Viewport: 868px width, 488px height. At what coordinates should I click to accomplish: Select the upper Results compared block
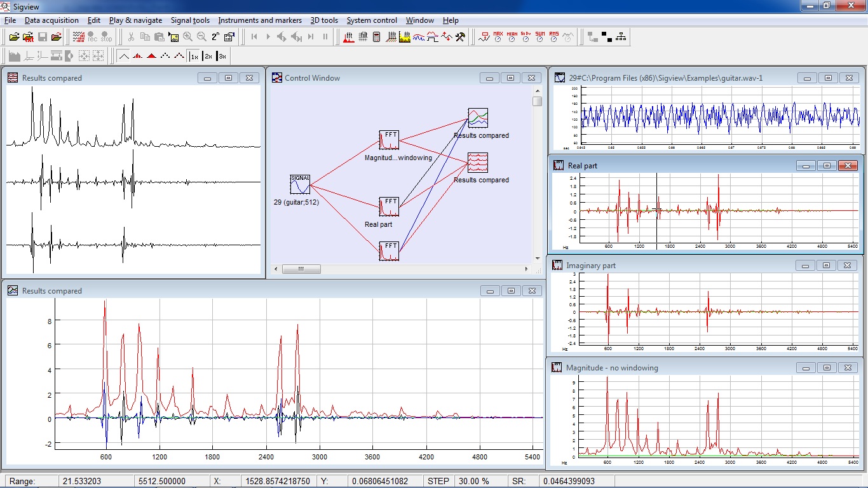478,118
